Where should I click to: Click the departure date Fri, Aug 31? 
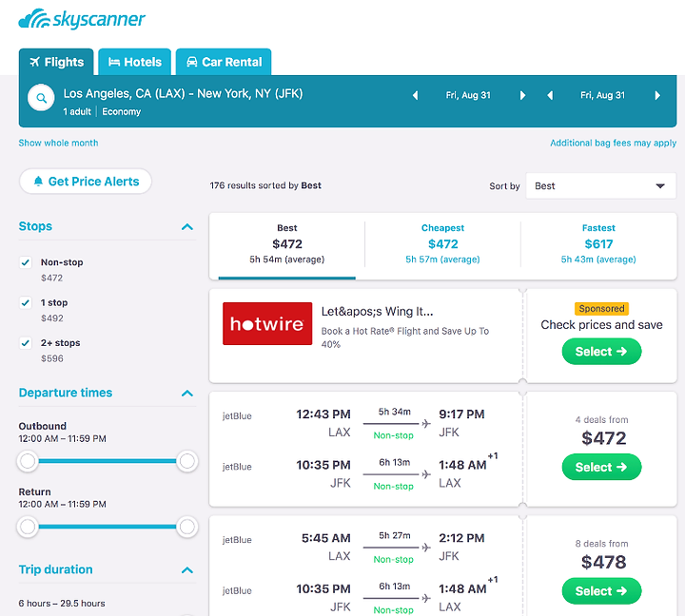468,95
